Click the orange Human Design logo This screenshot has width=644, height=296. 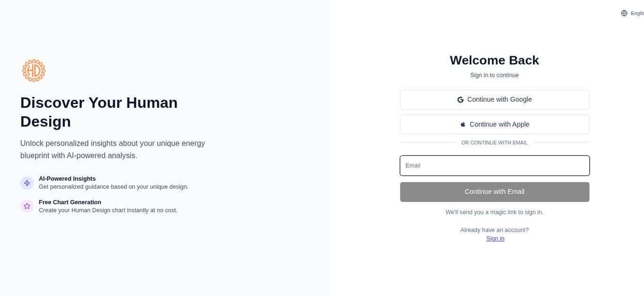(33, 70)
